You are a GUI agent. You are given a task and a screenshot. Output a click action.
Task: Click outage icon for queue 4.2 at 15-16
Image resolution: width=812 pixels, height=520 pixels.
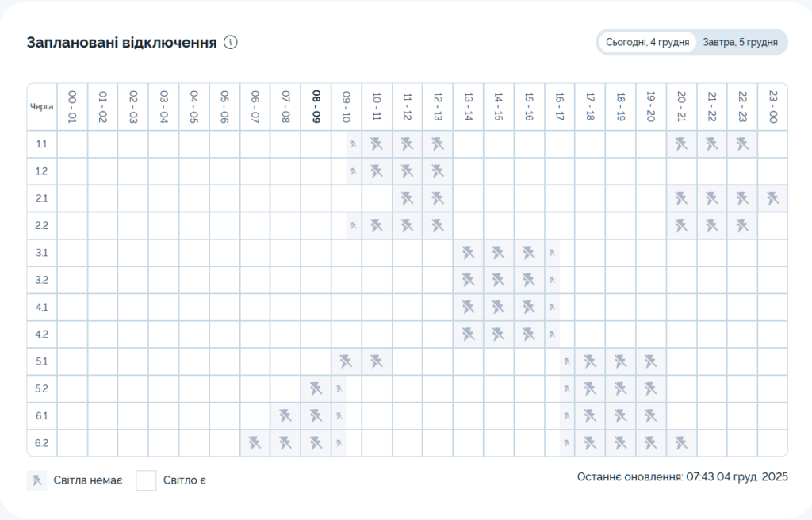[x=529, y=335]
